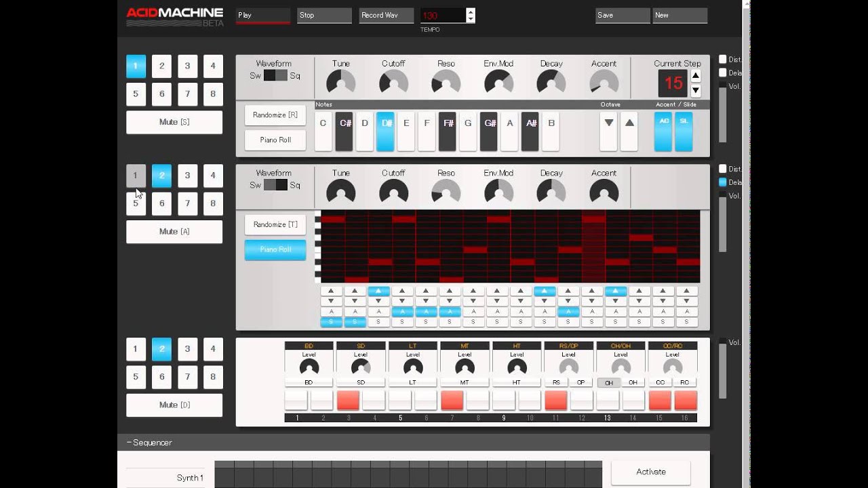Shift synth 1 Octave down with triangle button
868x488 pixels.
[x=609, y=131]
